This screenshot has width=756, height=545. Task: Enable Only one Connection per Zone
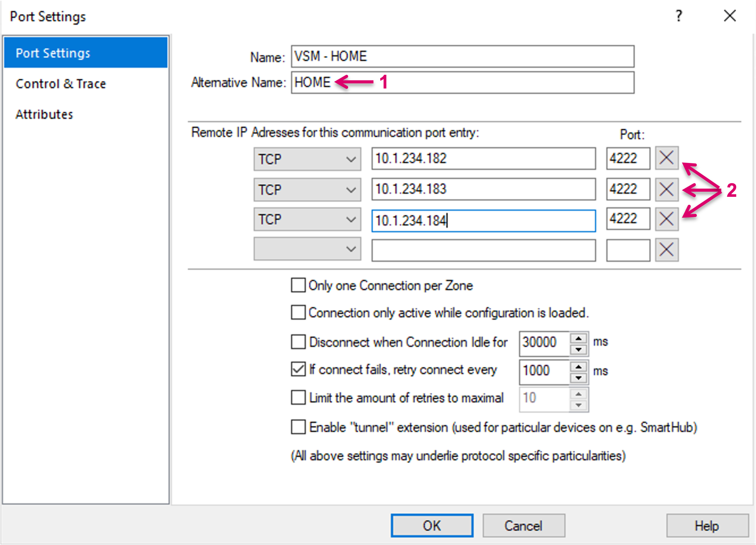298,285
